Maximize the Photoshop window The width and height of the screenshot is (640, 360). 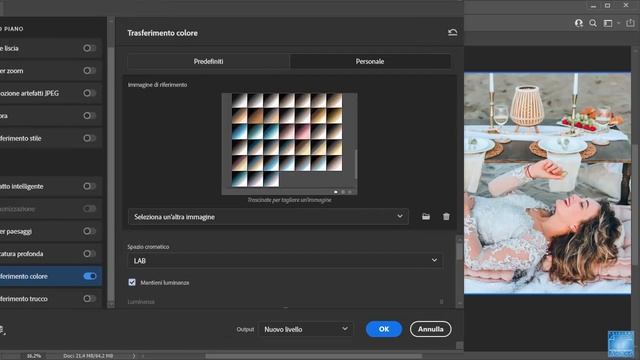(608, 5)
